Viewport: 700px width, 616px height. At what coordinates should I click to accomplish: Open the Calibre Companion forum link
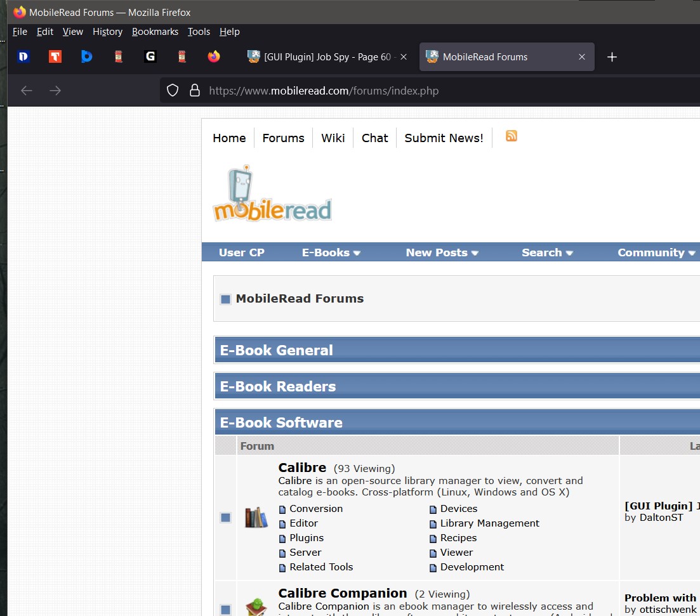(343, 593)
